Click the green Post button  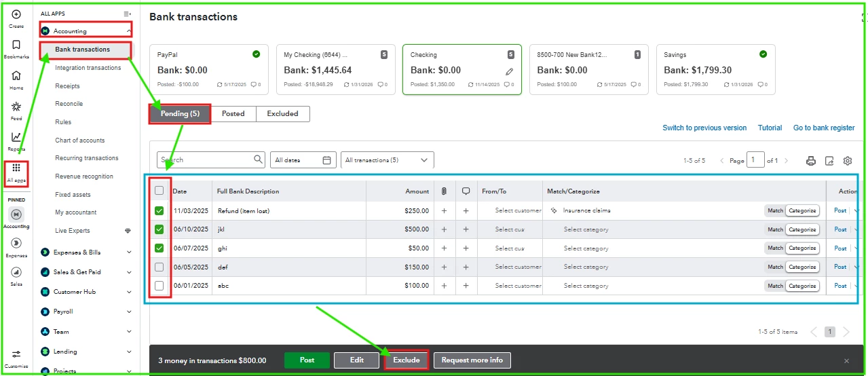[307, 360]
